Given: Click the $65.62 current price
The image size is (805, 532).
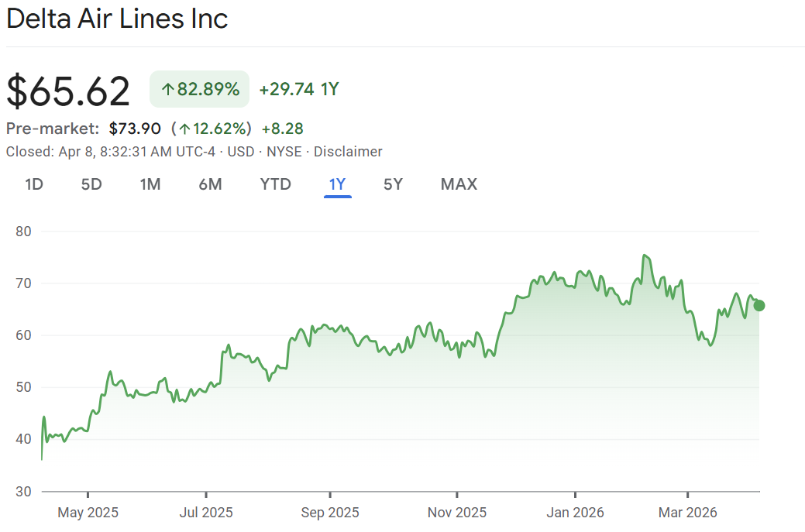Looking at the screenshot, I should point(68,91).
